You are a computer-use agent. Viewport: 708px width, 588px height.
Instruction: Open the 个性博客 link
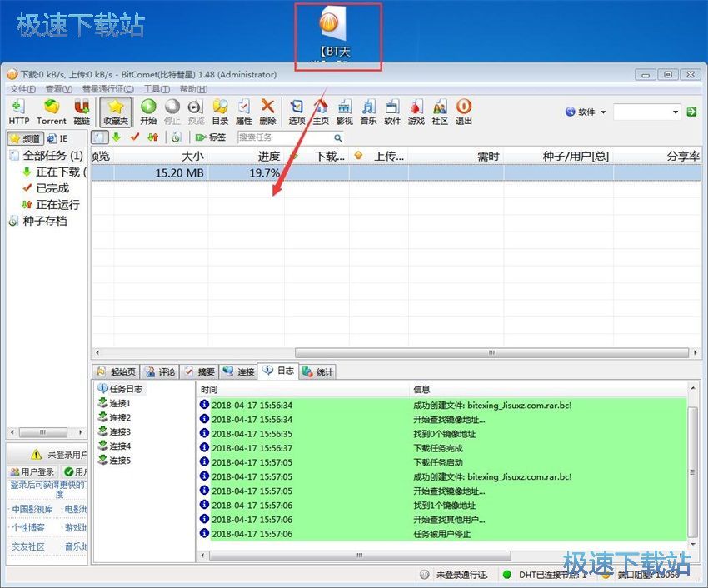pyautogui.click(x=28, y=527)
